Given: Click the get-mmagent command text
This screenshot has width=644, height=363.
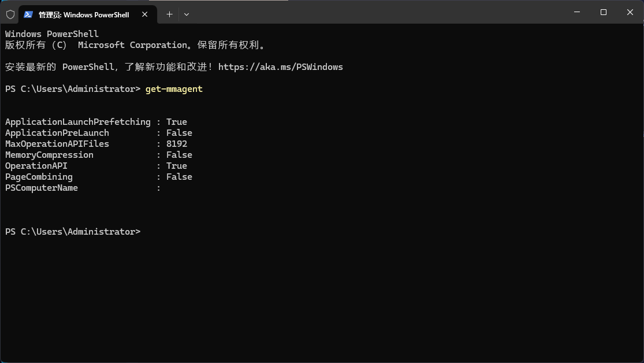Looking at the screenshot, I should (x=173, y=88).
